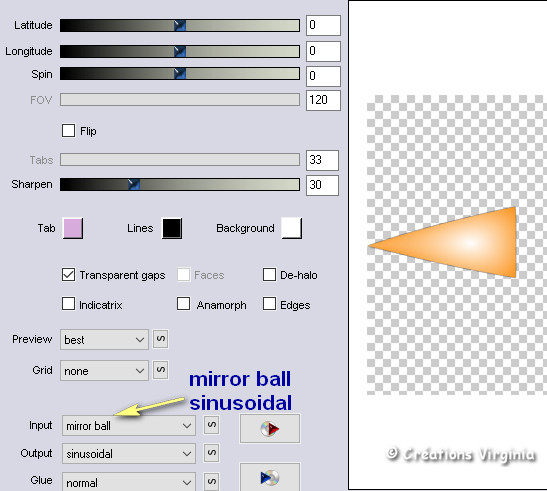Pick the pink Tab color swatch
The height and width of the screenshot is (491, 547).
point(73,228)
